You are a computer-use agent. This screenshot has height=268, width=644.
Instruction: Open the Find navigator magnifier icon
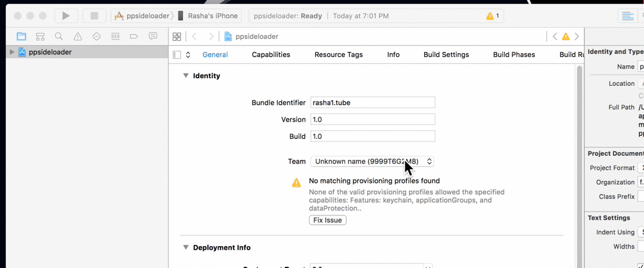[59, 37]
